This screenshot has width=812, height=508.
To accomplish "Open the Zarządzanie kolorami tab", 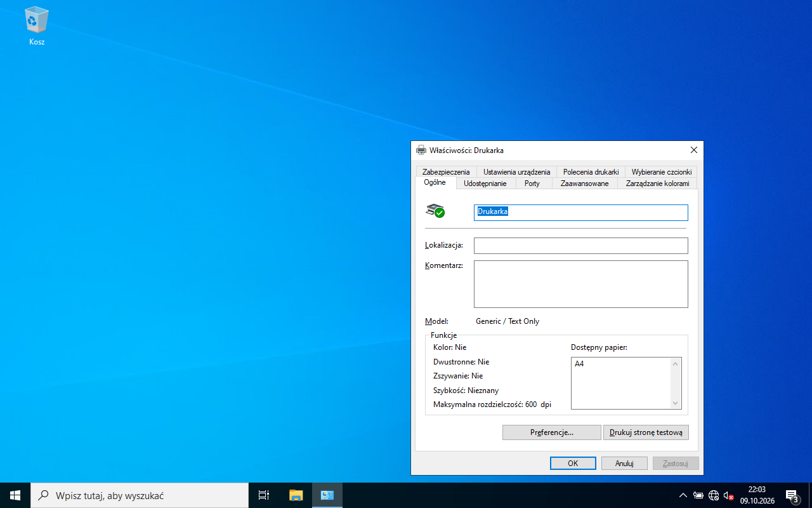I will 657,184.
